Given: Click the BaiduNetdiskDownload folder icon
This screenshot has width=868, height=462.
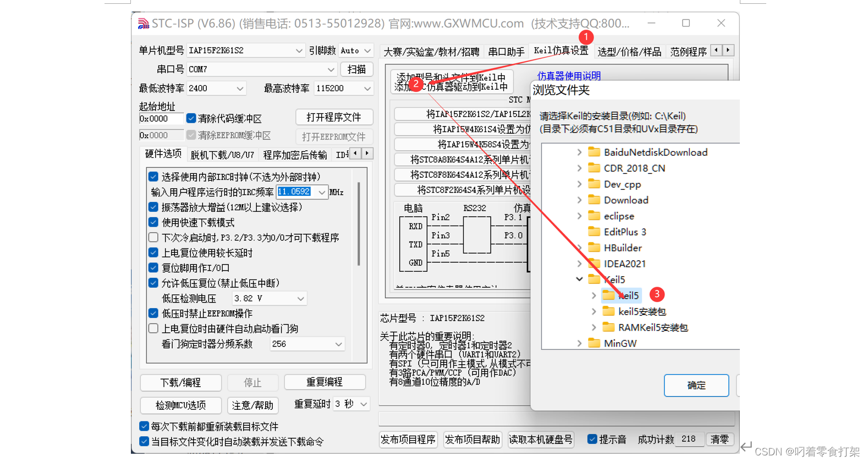Looking at the screenshot, I should point(594,152).
